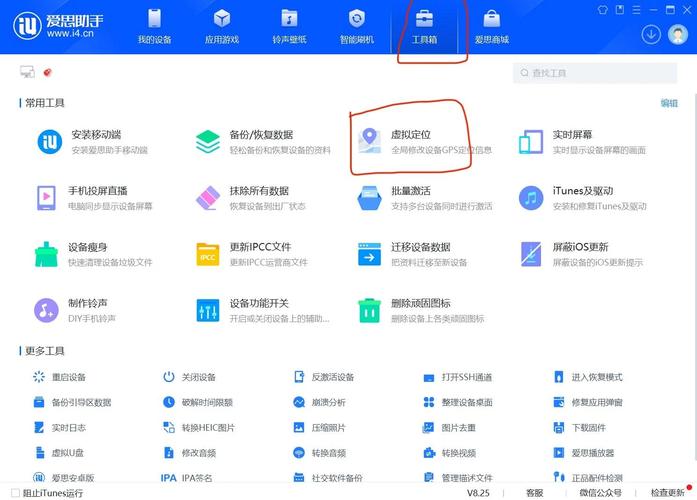Open 管理描述文件 tool

(x=458, y=478)
